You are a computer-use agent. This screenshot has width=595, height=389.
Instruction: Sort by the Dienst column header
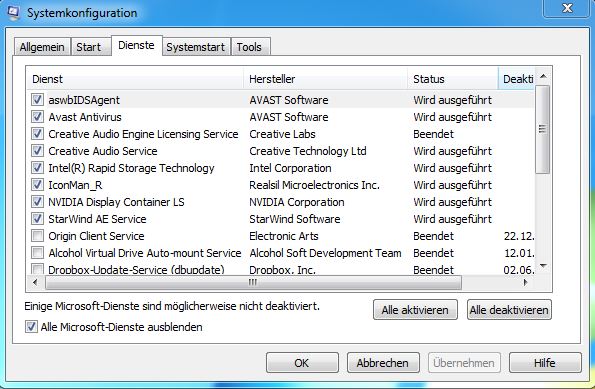pyautogui.click(x=135, y=79)
